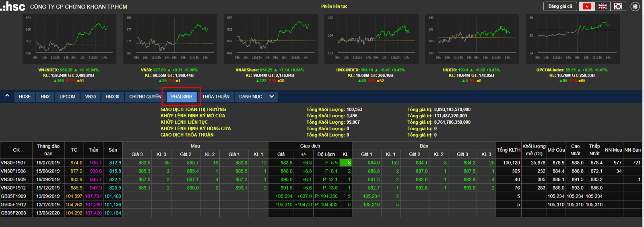Click the green highlighted KL cell for VN30F1907
This screenshot has height=227, width=644.
(345, 163)
